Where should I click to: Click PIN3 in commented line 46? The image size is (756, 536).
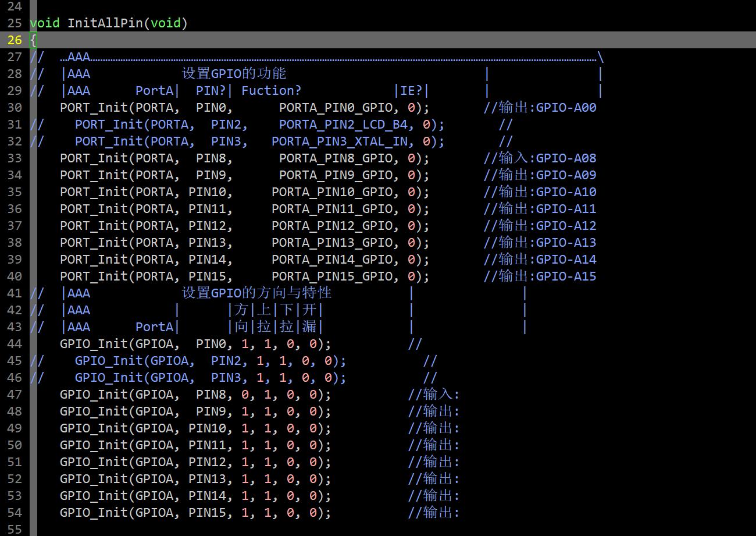[227, 378]
